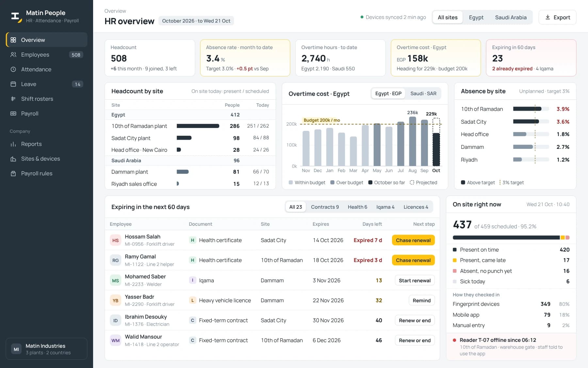Click the HS avatar for Hossam Salah

tap(115, 240)
